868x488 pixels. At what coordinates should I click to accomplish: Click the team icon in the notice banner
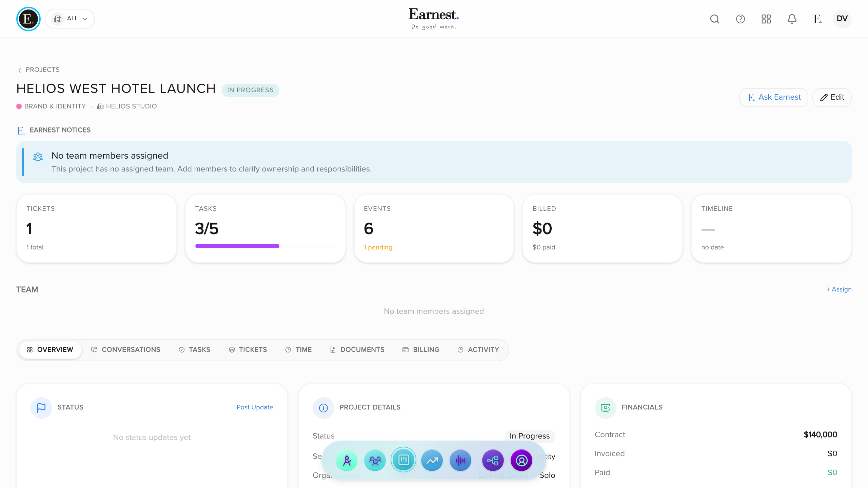pos(38,157)
